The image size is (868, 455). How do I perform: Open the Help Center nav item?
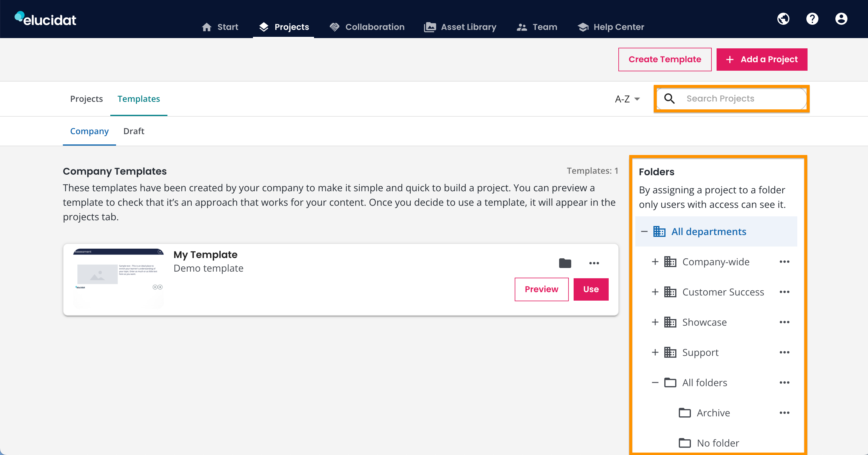tap(611, 27)
